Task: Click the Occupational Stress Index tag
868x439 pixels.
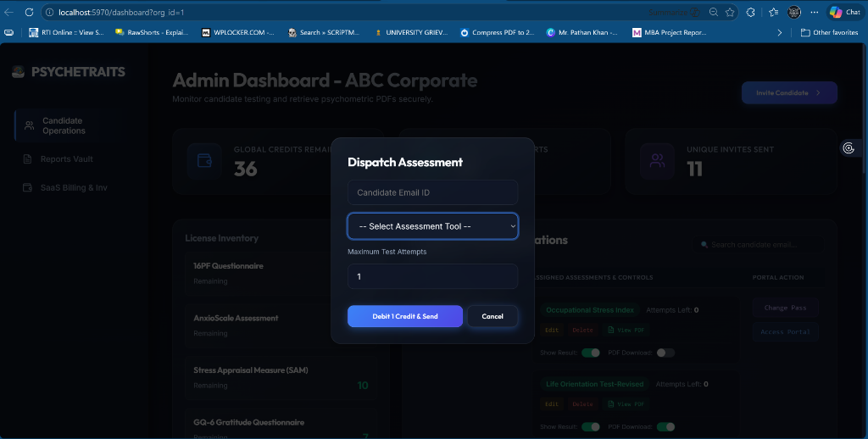Action: [x=590, y=310]
